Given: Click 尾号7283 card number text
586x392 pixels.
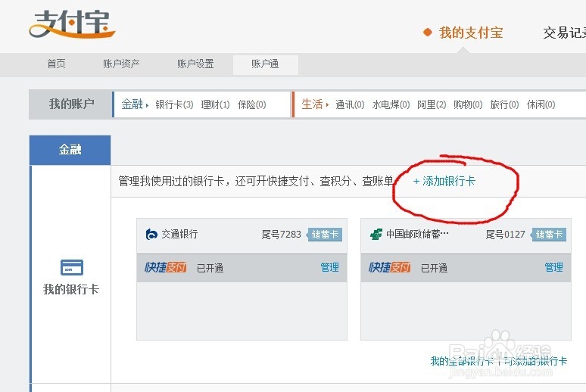Looking at the screenshot, I should pos(281,235).
